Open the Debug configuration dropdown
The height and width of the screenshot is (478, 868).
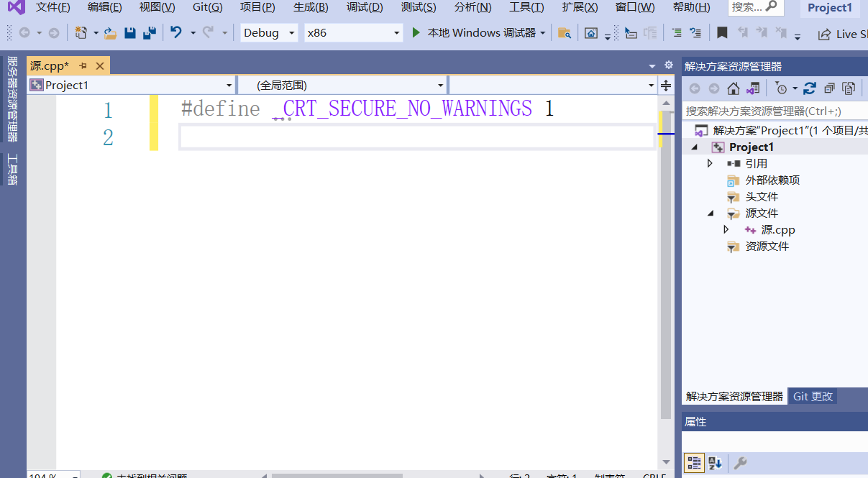[268, 32]
